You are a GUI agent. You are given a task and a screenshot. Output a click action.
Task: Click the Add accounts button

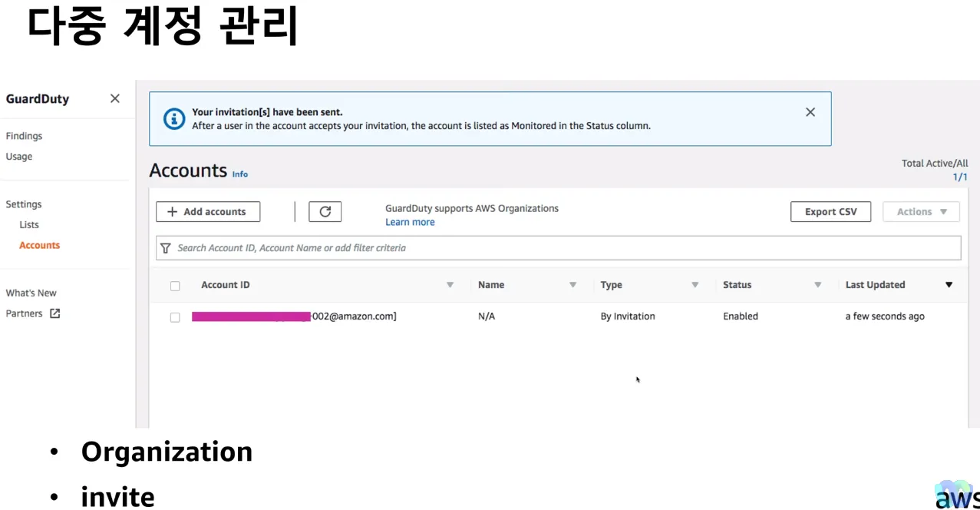(x=208, y=212)
